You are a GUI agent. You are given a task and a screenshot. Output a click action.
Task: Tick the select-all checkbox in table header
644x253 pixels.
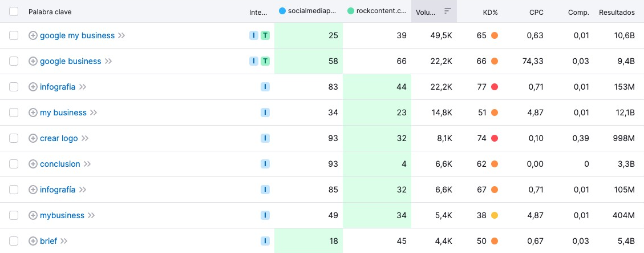tap(14, 11)
